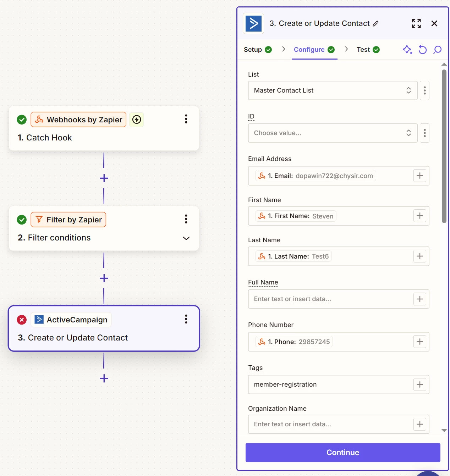Viewport: 450px width, 476px height.
Task: Switch to the Setup tab
Action: (258, 50)
